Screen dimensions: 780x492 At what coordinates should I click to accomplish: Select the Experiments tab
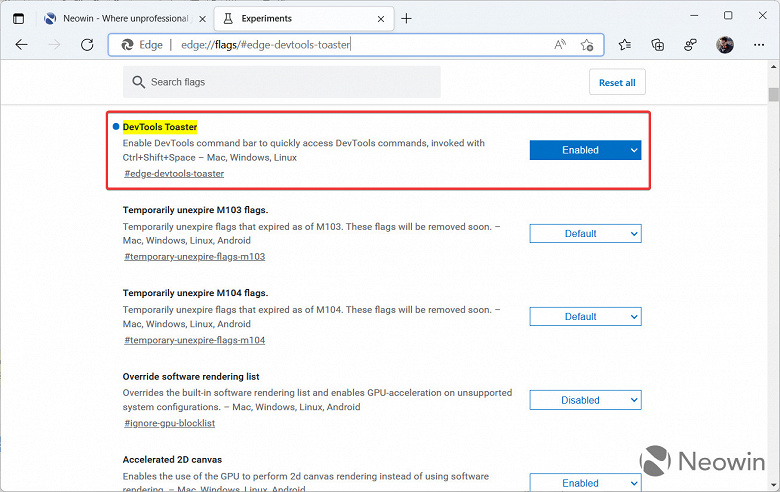(x=304, y=19)
